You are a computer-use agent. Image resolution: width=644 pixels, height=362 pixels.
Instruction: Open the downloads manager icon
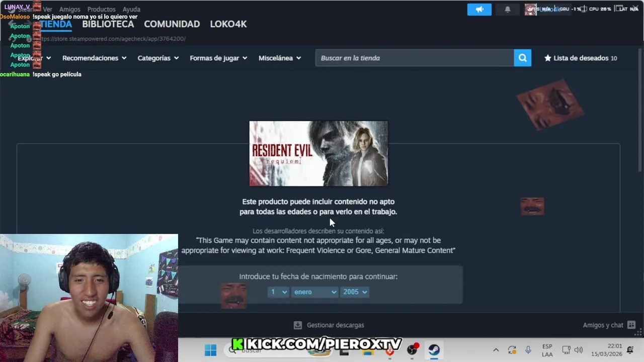tap(298, 325)
